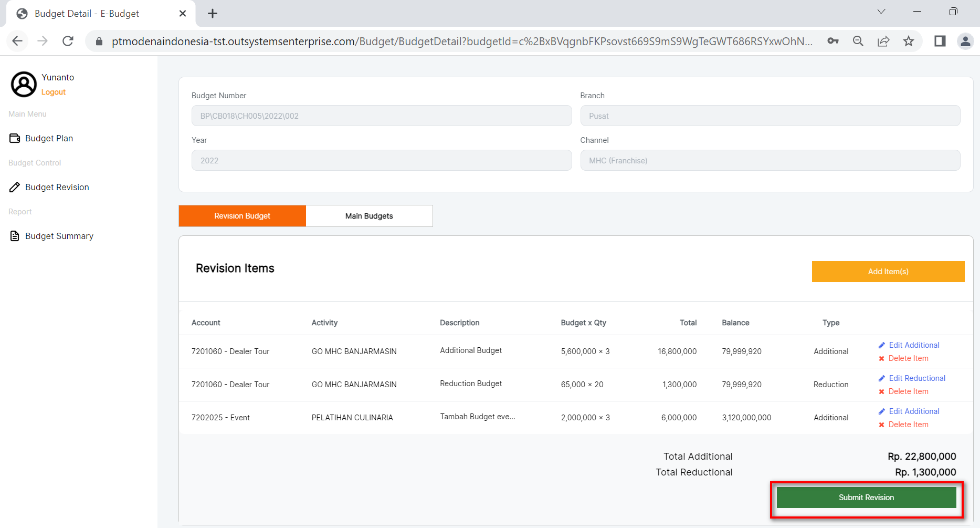Click the Budget Plan wallet icon

point(15,138)
